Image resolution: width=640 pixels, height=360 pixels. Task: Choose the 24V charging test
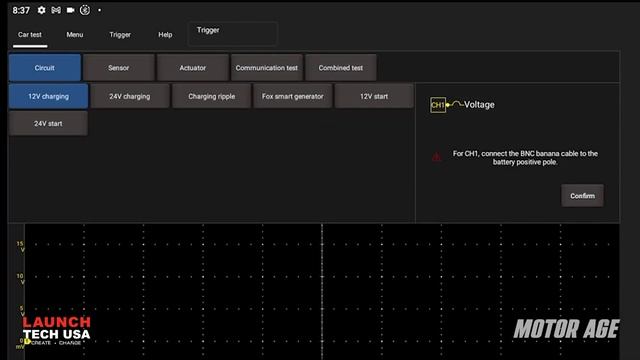pyautogui.click(x=130, y=96)
